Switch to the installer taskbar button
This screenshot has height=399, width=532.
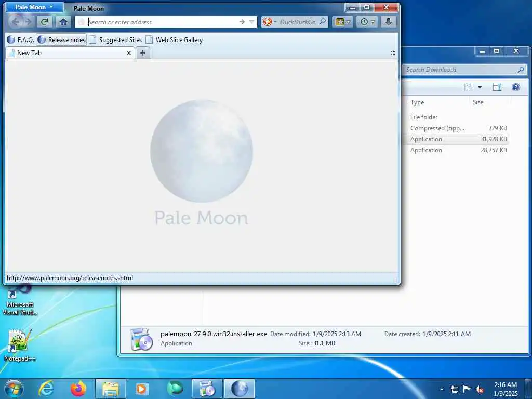[x=207, y=389]
